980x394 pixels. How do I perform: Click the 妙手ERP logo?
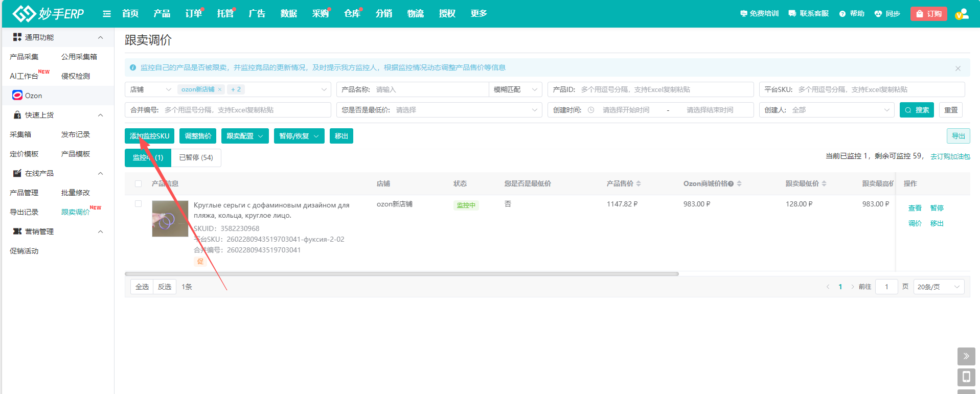(48, 14)
